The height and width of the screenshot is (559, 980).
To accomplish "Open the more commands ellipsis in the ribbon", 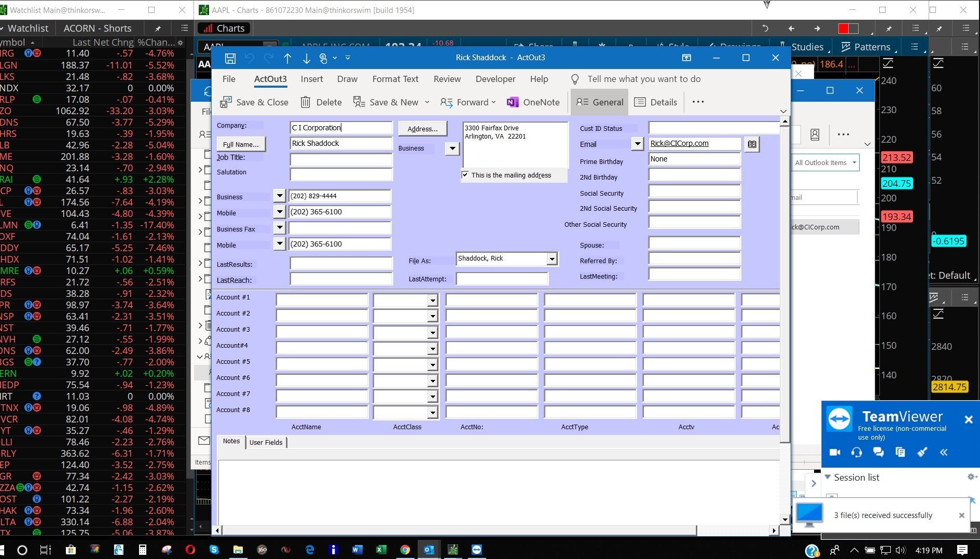I will 698,102.
